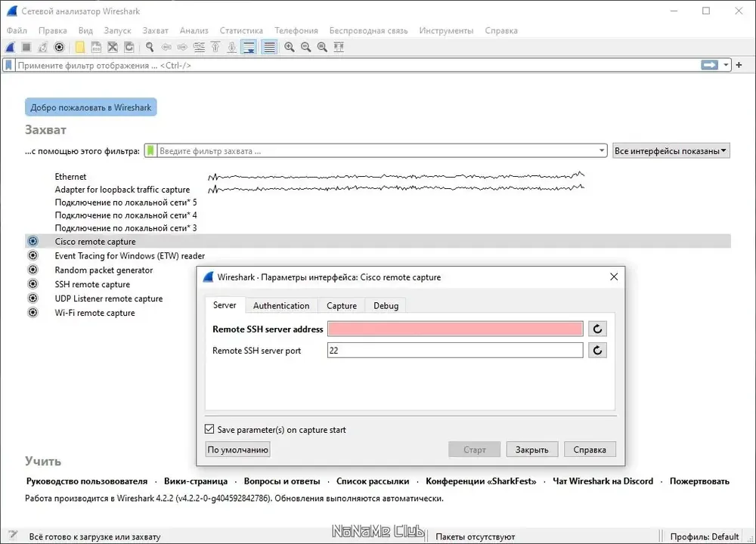Open the Захват menu
This screenshot has height=544, width=756.
tap(155, 30)
